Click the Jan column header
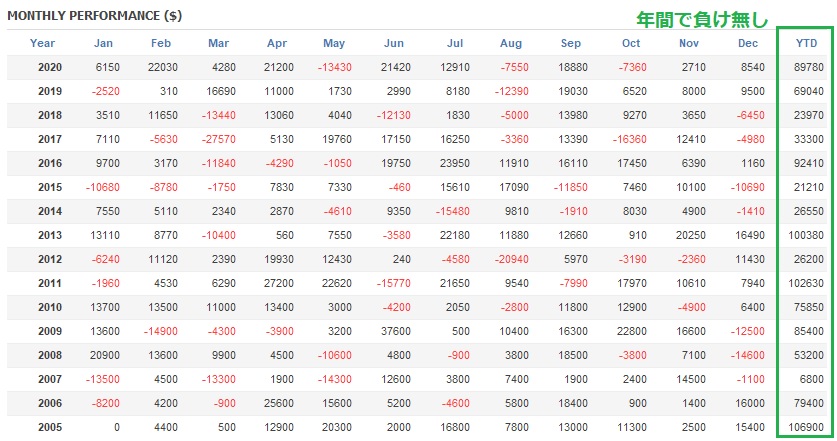Screen dimensions: 837x441 click(103, 43)
